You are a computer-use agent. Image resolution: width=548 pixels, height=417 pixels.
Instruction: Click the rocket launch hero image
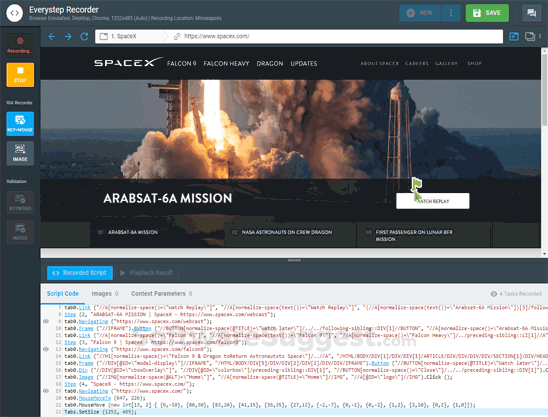pyautogui.click(x=291, y=129)
